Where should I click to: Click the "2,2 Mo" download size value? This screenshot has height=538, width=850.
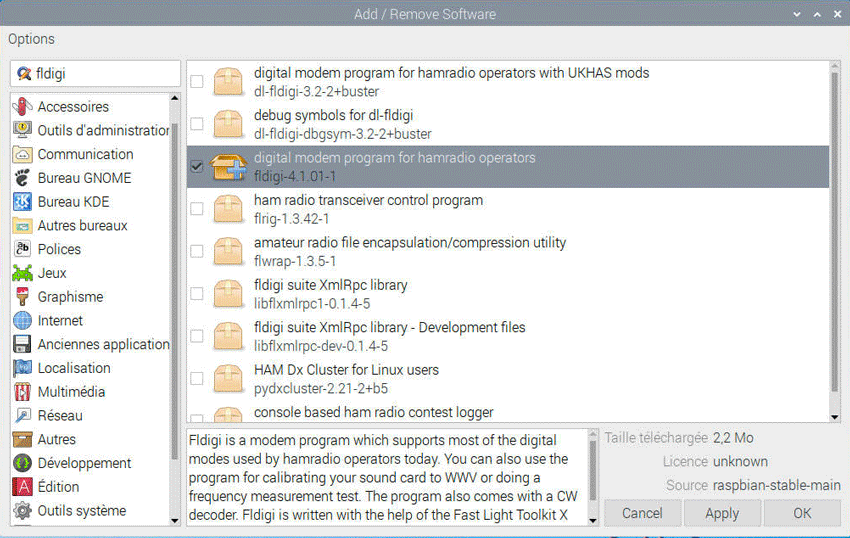733,438
